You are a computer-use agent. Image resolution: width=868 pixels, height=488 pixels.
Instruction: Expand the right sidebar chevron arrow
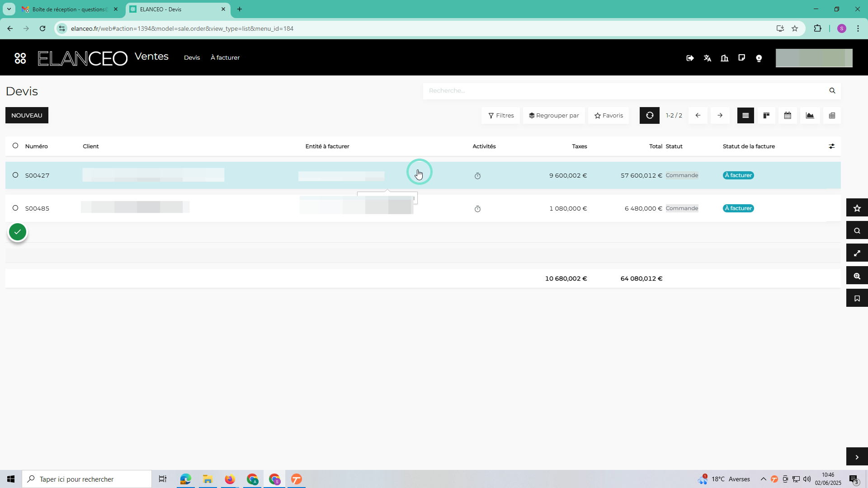coord(857,457)
